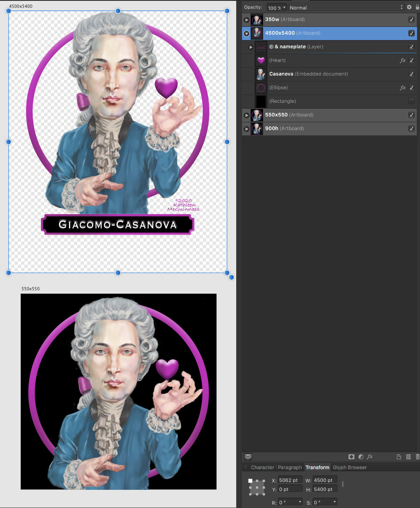The height and width of the screenshot is (508, 420).
Task: Click the fx Layer Effects icon in bottom bar
Action: pyautogui.click(x=370, y=457)
